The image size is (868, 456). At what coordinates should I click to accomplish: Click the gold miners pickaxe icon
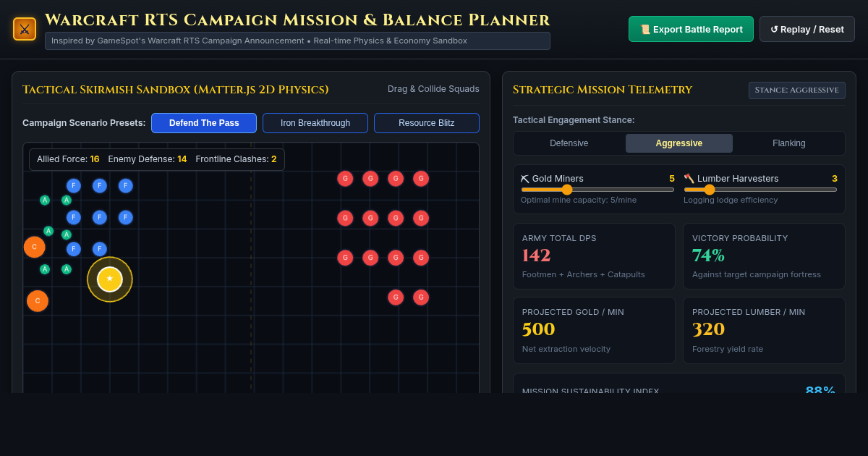coord(525,178)
